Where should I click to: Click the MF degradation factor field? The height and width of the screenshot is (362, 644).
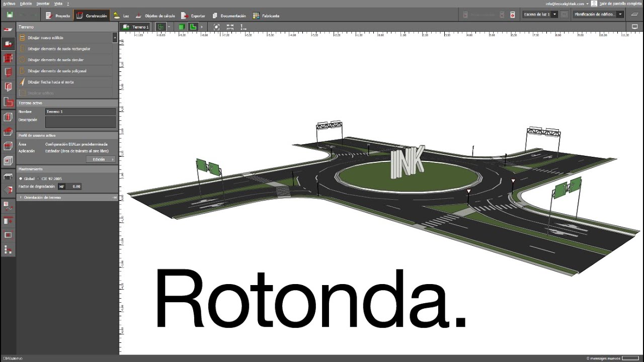coord(69,187)
